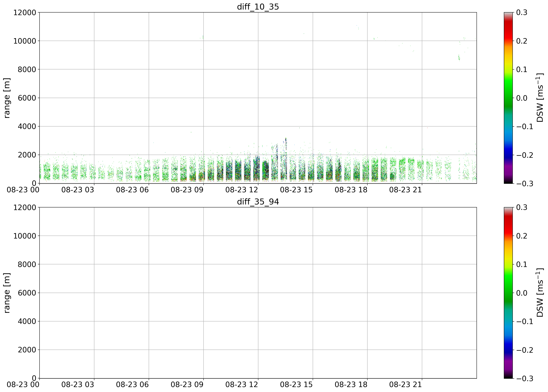Click the diff_35_94 plot title
The height and width of the screenshot is (392, 548).
[258, 202]
